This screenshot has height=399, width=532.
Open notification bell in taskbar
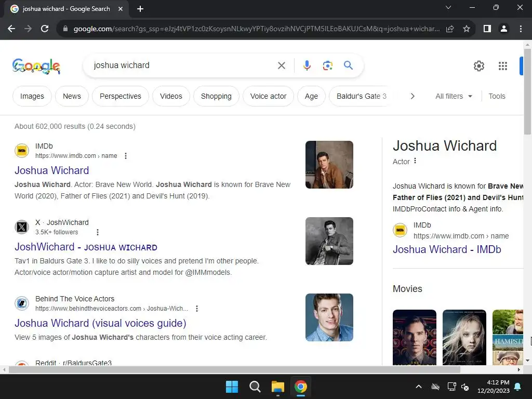[518, 387]
